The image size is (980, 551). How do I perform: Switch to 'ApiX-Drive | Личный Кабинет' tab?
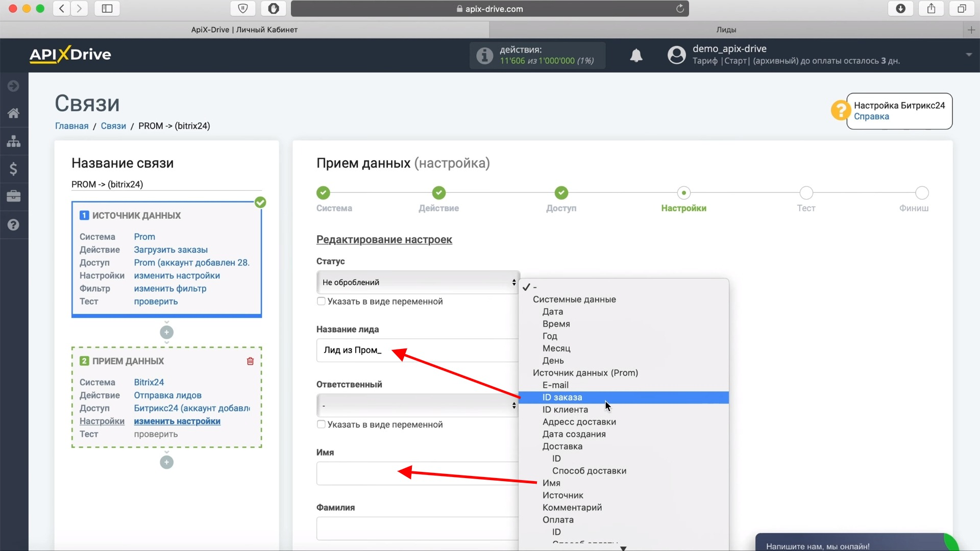tap(244, 30)
